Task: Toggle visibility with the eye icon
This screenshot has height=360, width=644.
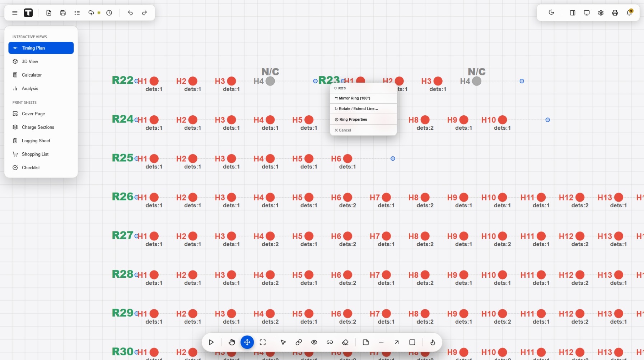Action: [314, 342]
